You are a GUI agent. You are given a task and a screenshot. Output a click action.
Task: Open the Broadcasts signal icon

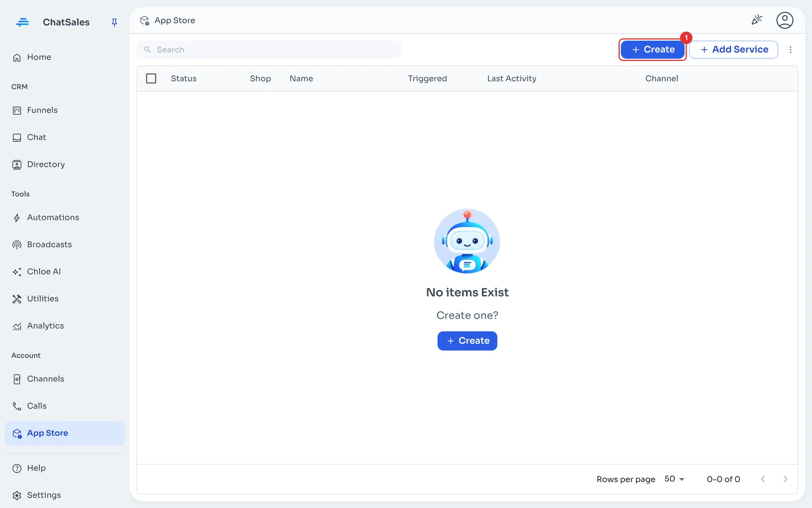point(17,245)
